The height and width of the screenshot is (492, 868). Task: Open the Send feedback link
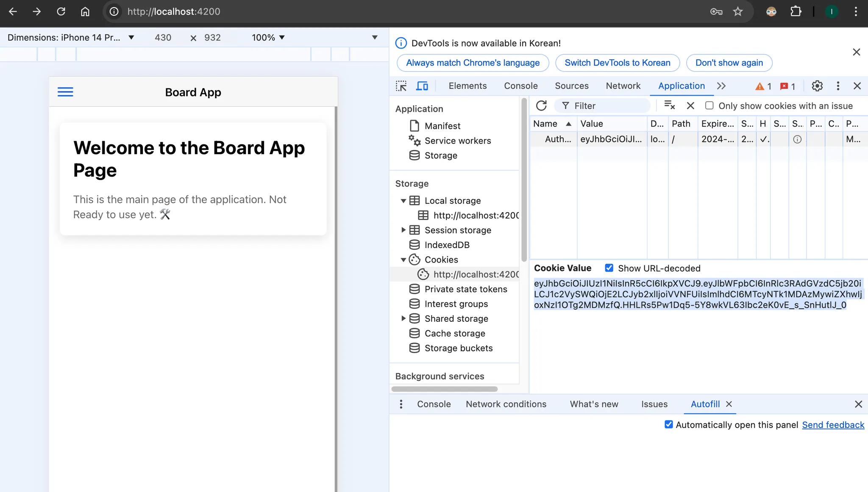click(x=833, y=425)
